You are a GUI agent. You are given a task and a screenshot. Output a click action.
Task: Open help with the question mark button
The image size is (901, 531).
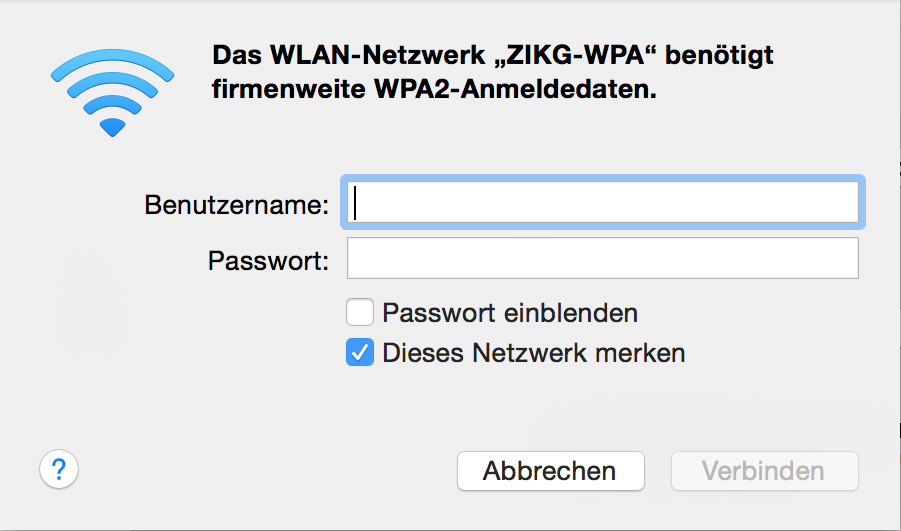(59, 468)
